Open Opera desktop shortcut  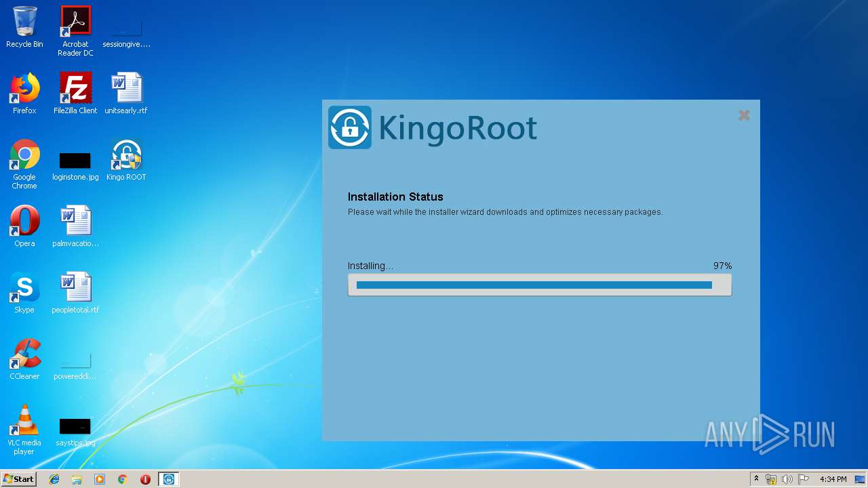(x=24, y=226)
